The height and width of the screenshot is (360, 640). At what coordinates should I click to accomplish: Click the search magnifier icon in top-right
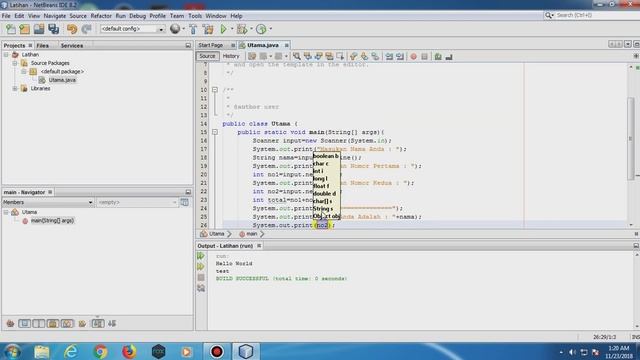click(549, 15)
